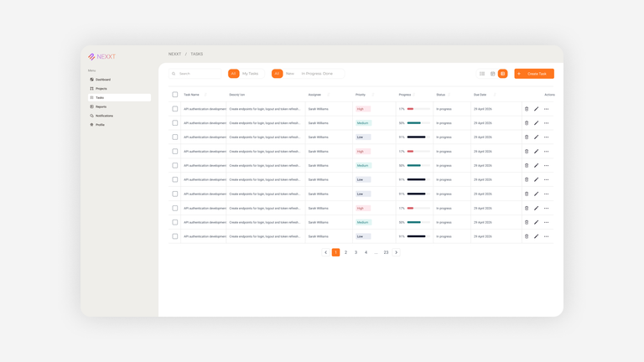Filter tasks by In Progress status
Image resolution: width=644 pixels, height=362 pixels.
pyautogui.click(x=311, y=74)
